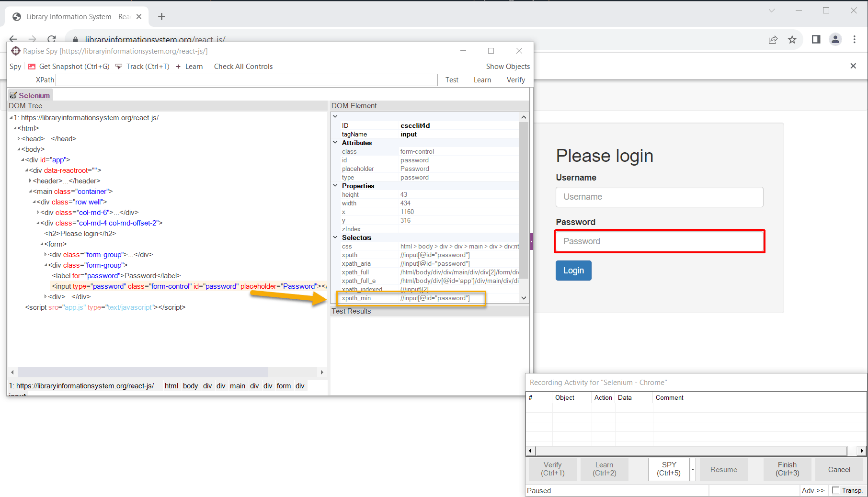Click the Show Objects link
Screen dimensions: 868x497
[x=508, y=66]
